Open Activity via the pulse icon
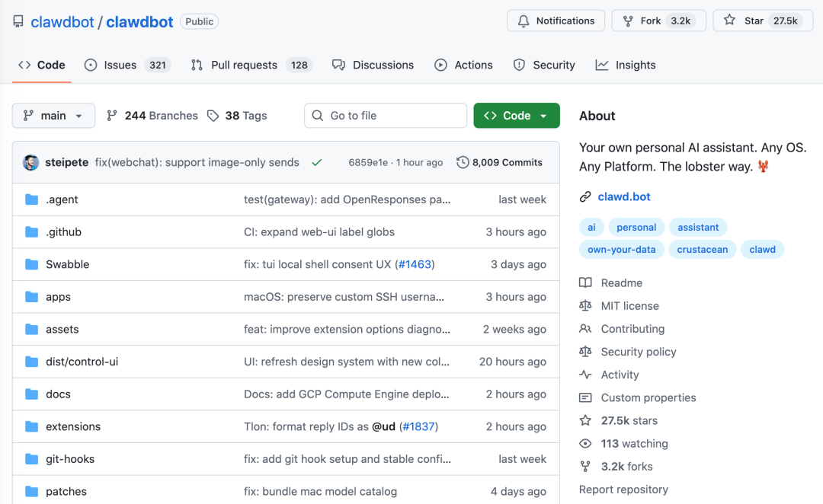Viewport: 823px width, 504px height. click(x=585, y=375)
